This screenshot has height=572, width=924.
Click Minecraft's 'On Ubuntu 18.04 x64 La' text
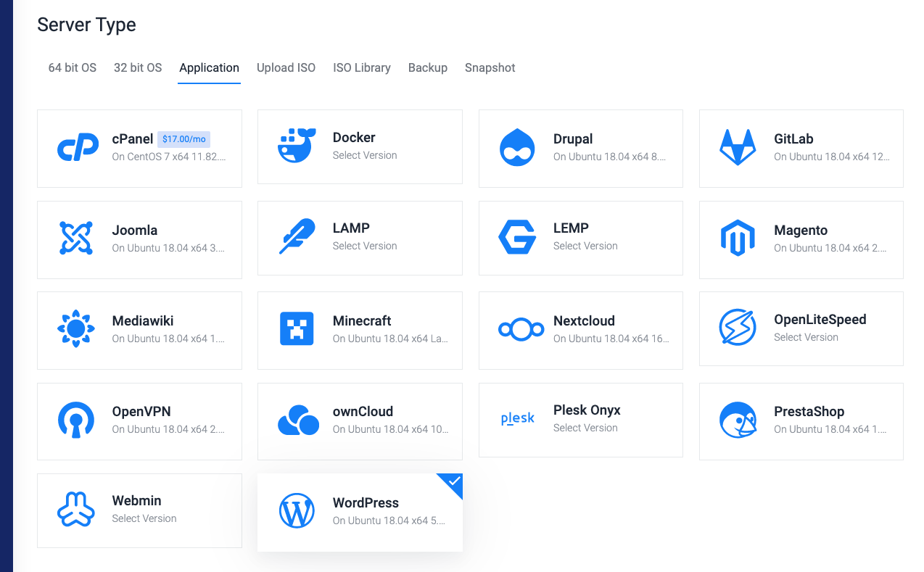tap(391, 339)
